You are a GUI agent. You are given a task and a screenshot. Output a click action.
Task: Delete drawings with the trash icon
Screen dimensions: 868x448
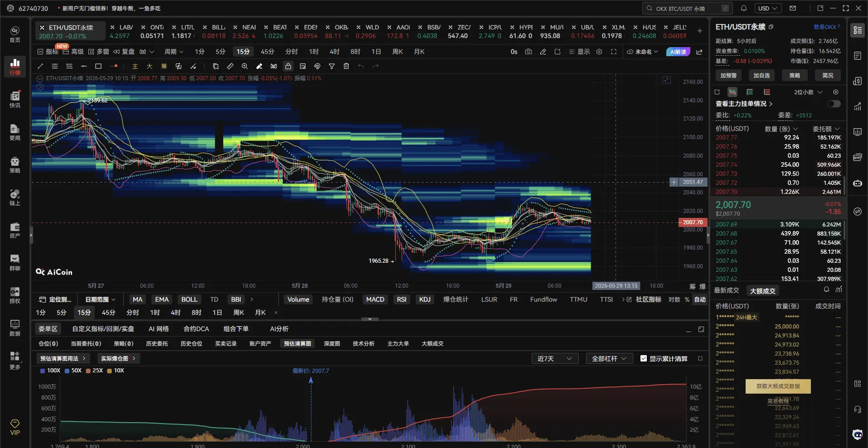click(346, 66)
